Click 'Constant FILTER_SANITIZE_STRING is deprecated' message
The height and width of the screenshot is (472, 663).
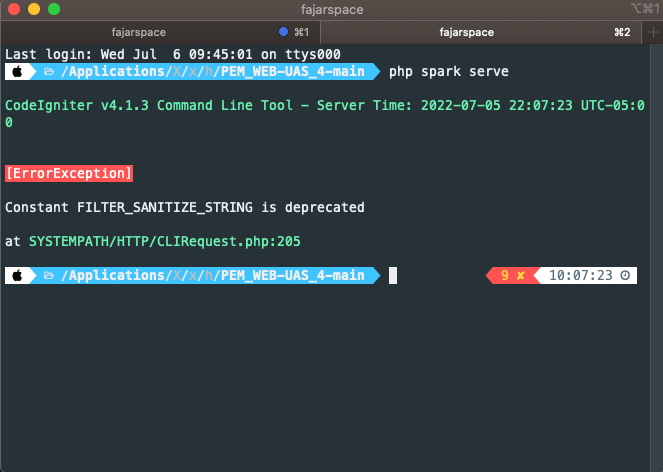click(x=185, y=207)
